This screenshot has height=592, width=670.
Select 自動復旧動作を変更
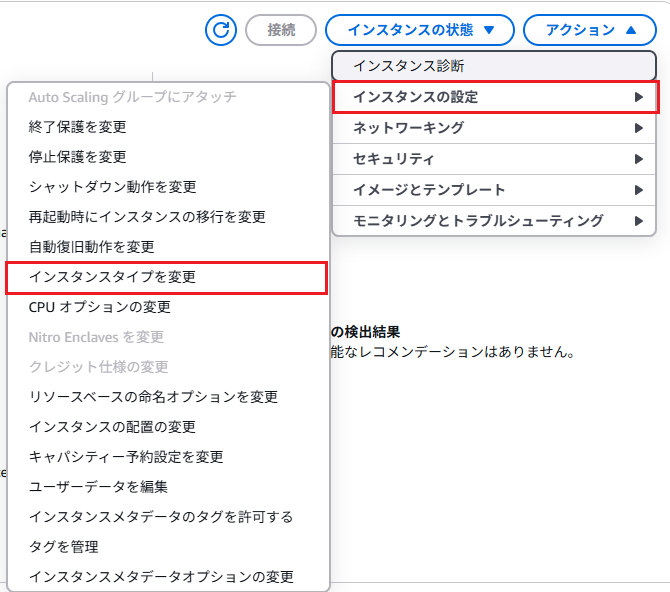(x=92, y=246)
